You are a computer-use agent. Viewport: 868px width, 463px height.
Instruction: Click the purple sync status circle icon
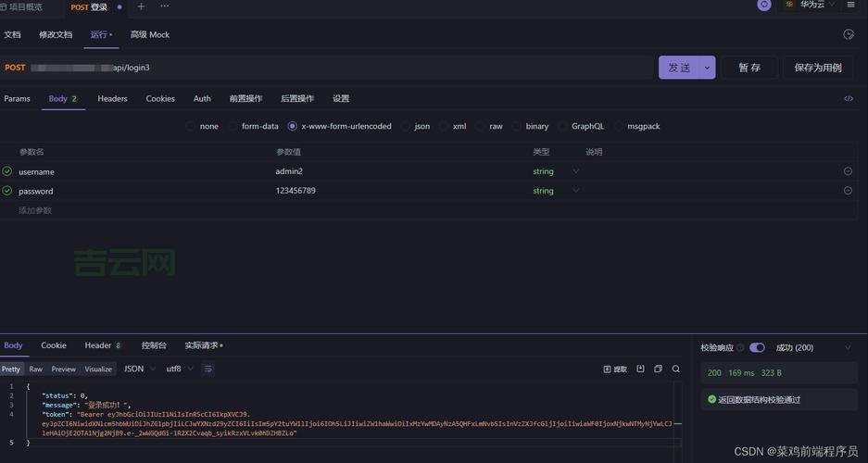764,5
